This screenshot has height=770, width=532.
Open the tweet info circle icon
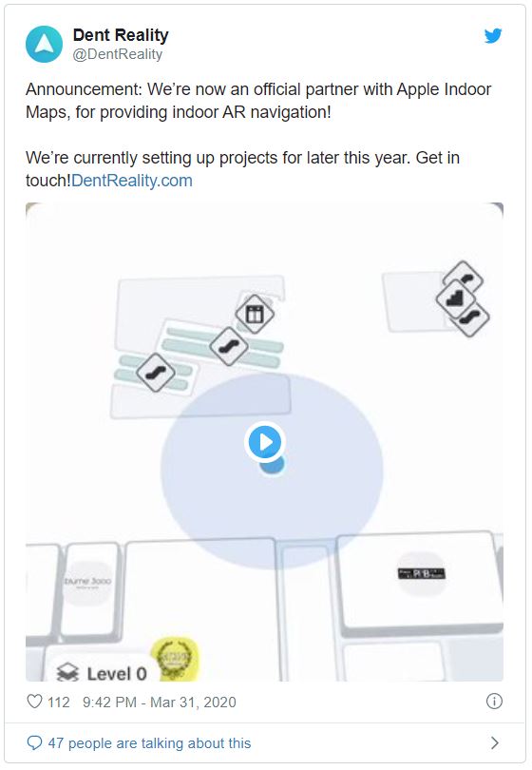click(494, 702)
